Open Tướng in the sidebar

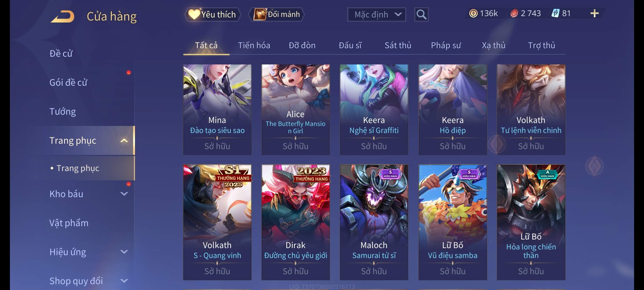(x=63, y=111)
